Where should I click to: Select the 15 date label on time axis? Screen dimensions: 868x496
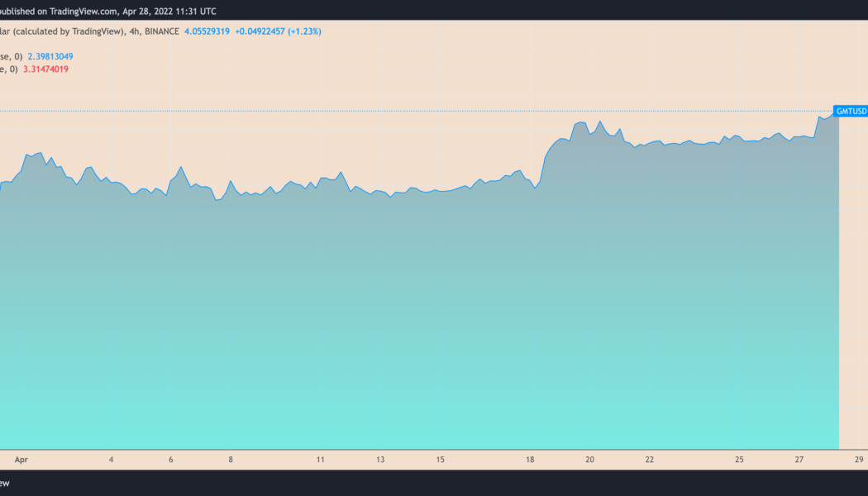click(x=441, y=459)
